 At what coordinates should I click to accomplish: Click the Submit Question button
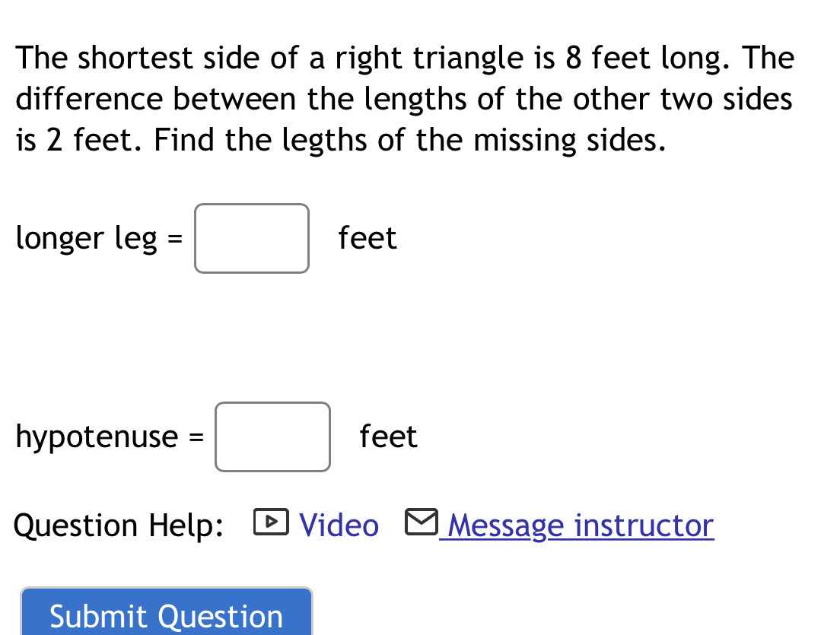[166, 615]
